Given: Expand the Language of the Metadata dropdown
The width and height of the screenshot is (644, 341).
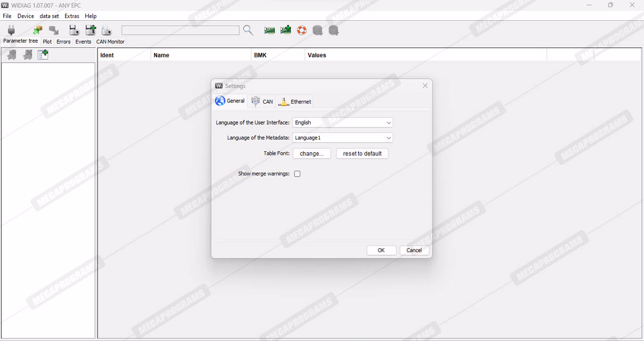Looking at the screenshot, I should click(x=342, y=138).
